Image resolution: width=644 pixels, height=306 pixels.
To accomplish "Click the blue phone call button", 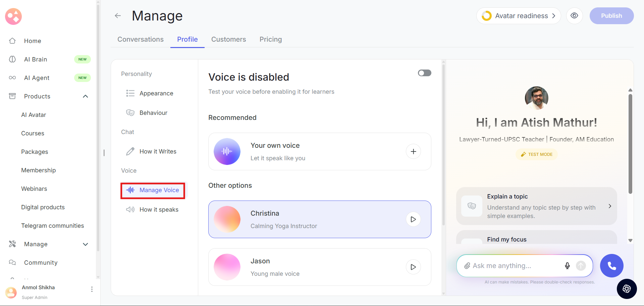I will pos(611,266).
